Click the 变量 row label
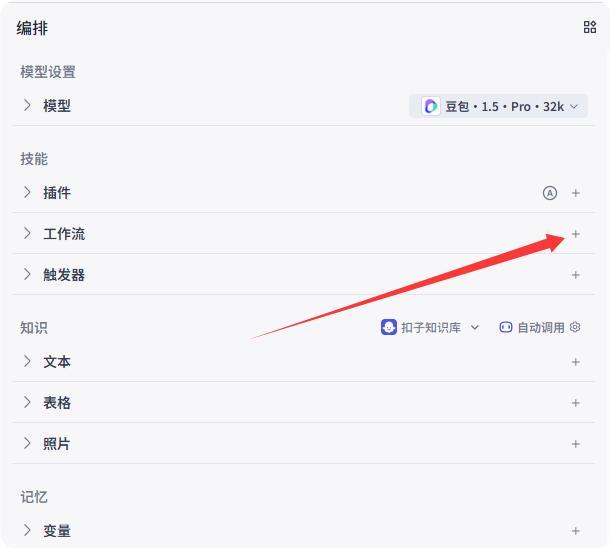The image size is (610, 548). 57,531
